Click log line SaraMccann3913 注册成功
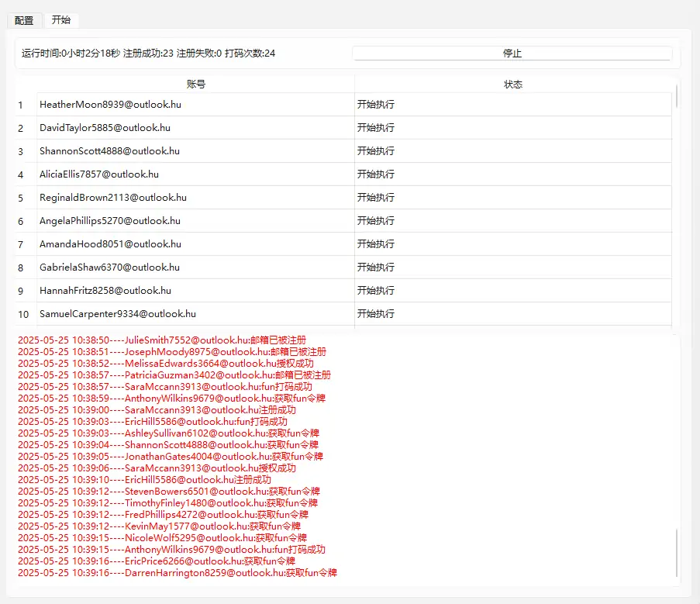This screenshot has height=604, width=700. pos(157,409)
